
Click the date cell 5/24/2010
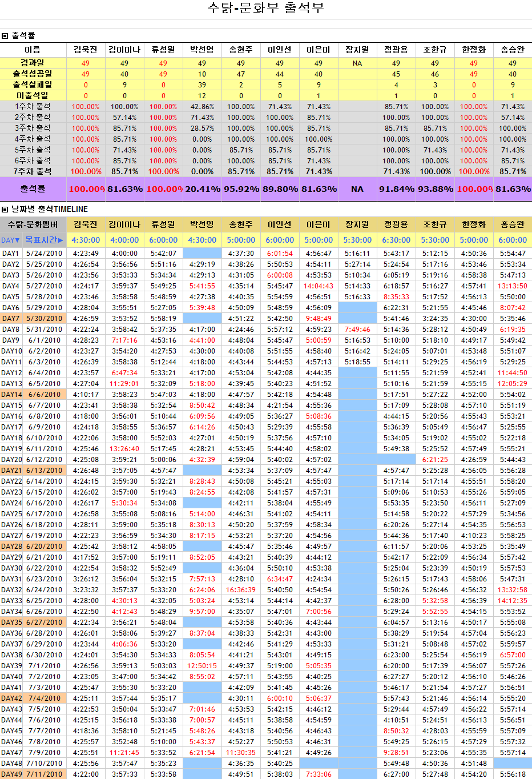(x=44, y=254)
